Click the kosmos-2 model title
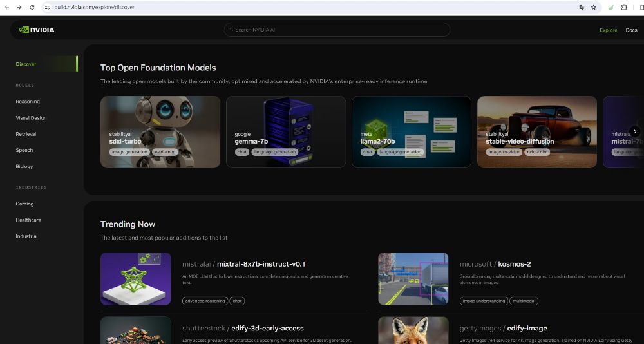Screen dimensions: 644x344 coord(515,264)
